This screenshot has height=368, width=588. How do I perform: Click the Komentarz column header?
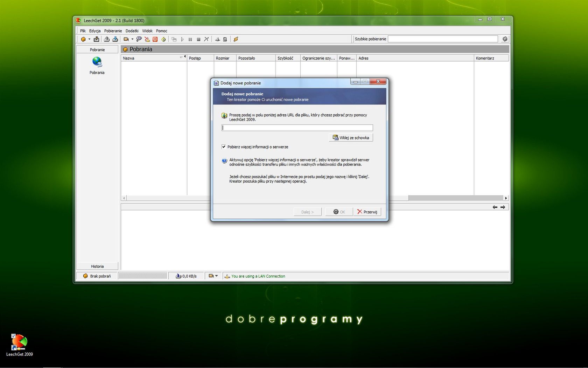491,58
